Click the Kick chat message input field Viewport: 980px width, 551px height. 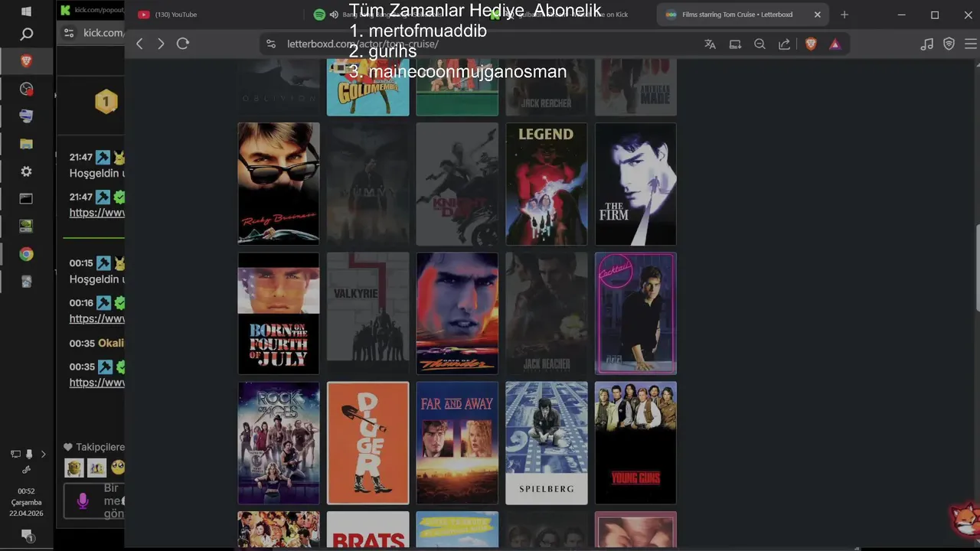[95, 500]
